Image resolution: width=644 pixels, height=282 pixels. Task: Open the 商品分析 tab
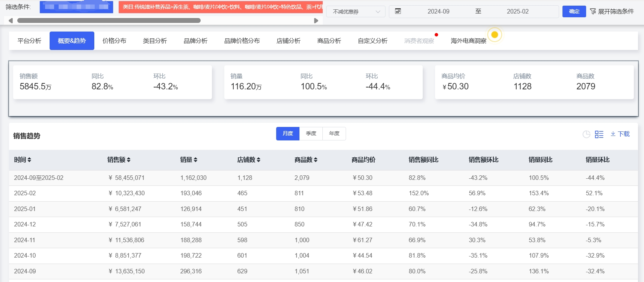coord(329,41)
